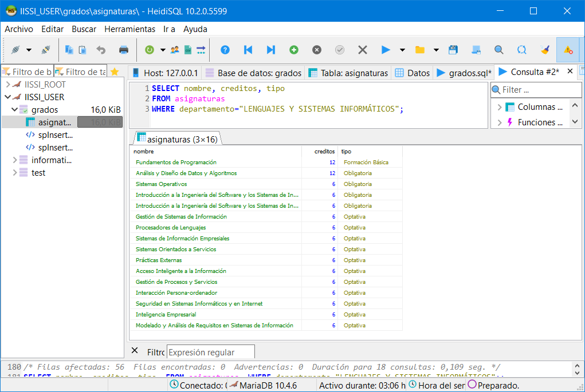Toggle the warning icon button in toolbar
585x392 pixels.
568,50
